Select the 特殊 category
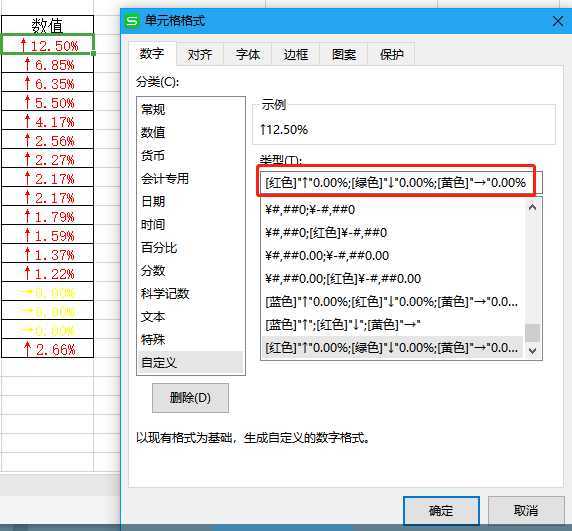The width and height of the screenshot is (572, 531). coord(190,339)
